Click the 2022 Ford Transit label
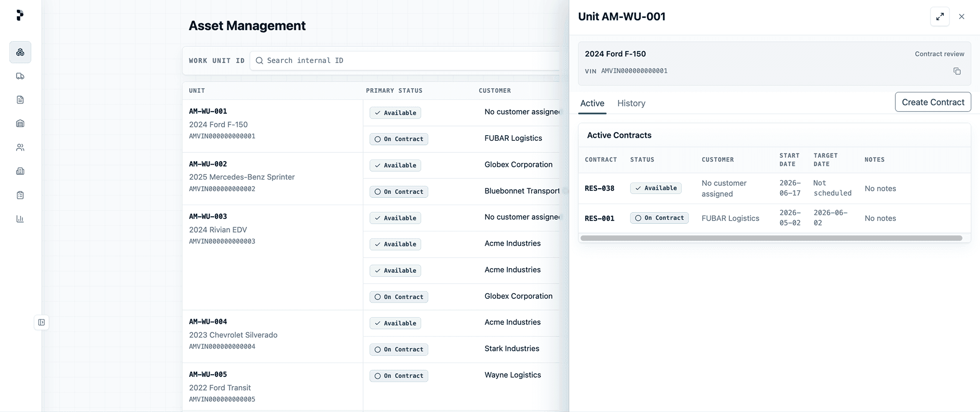This screenshot has width=980, height=412. click(x=220, y=388)
